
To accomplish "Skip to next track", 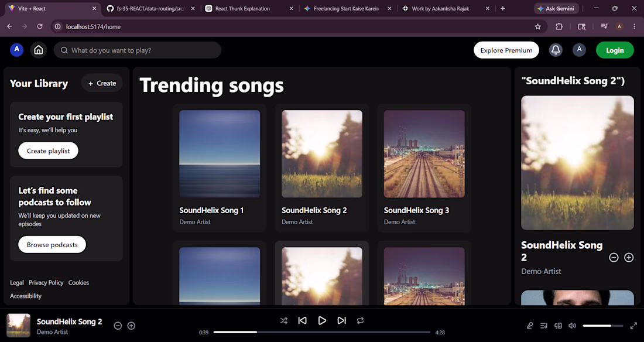I will (x=342, y=321).
